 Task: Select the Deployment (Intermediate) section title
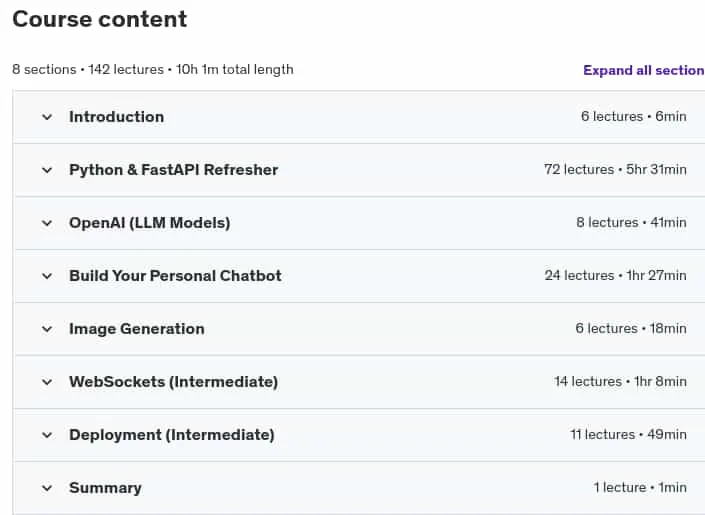(172, 435)
